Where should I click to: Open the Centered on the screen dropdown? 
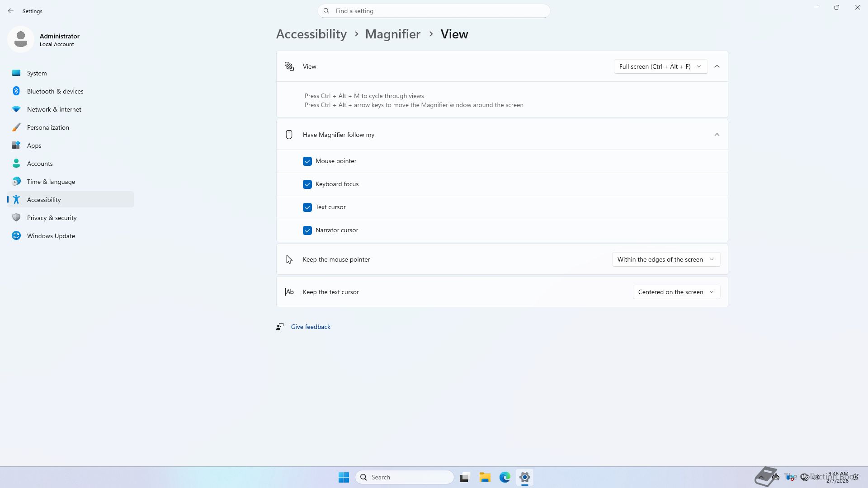click(676, 292)
